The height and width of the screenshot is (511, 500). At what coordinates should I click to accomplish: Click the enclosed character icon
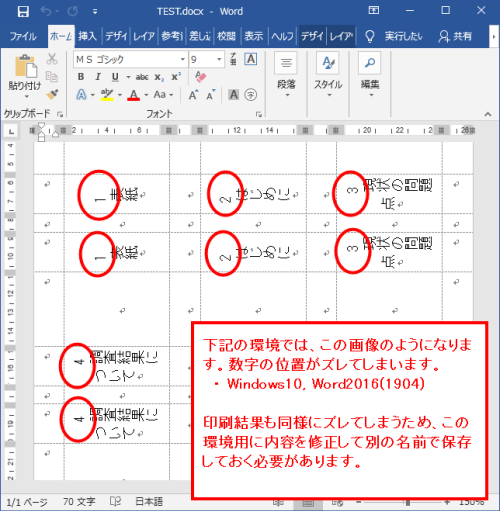251,95
